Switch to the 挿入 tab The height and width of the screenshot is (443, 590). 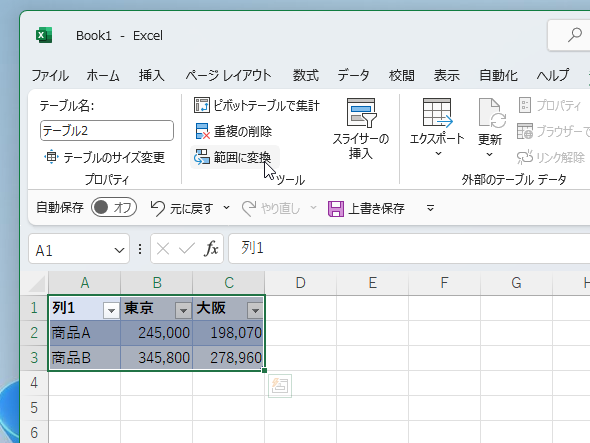pos(151,76)
